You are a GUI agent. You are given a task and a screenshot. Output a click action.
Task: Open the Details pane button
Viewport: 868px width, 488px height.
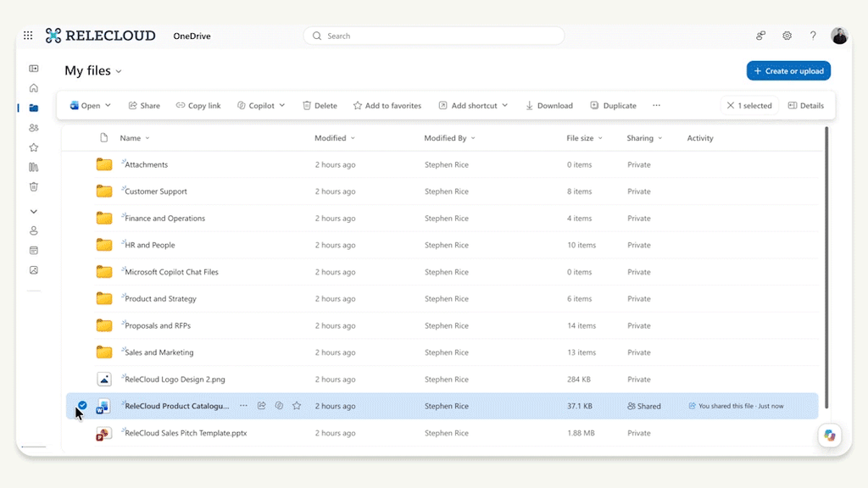[806, 106]
